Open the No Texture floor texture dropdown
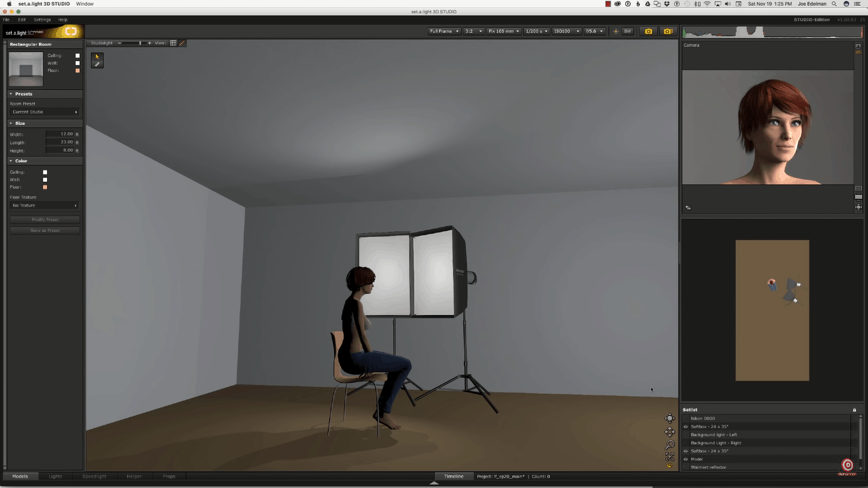The height and width of the screenshot is (488, 868). click(44, 205)
